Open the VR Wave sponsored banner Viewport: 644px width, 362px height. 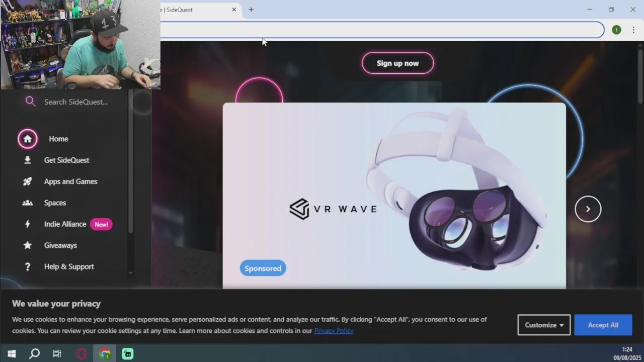[x=394, y=196]
